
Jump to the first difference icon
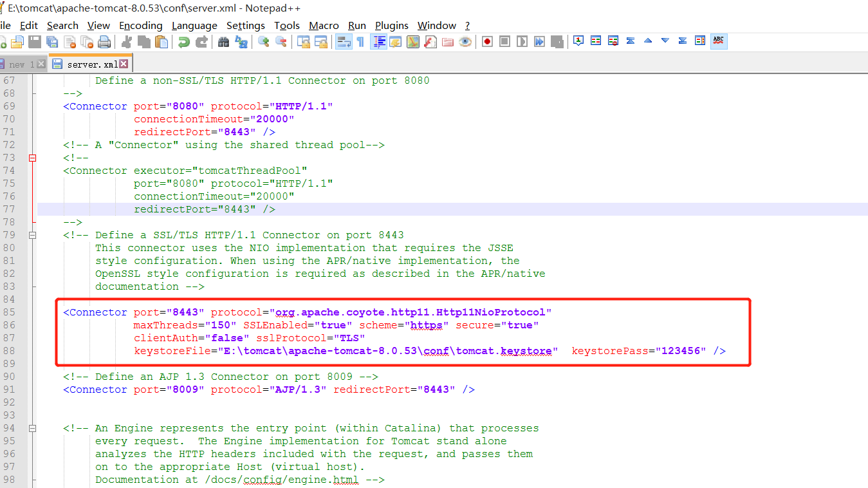point(631,41)
